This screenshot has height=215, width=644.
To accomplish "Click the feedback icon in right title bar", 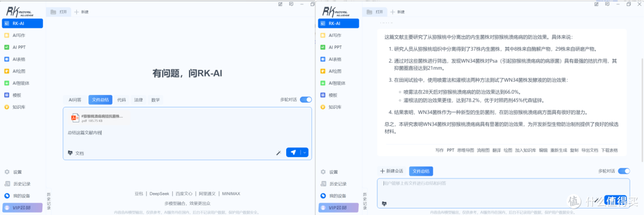I will [607, 4].
